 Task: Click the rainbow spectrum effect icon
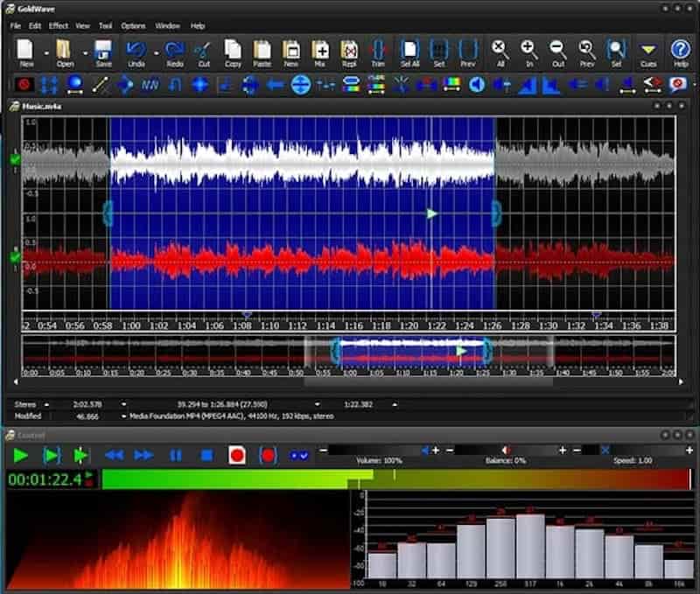point(451,84)
